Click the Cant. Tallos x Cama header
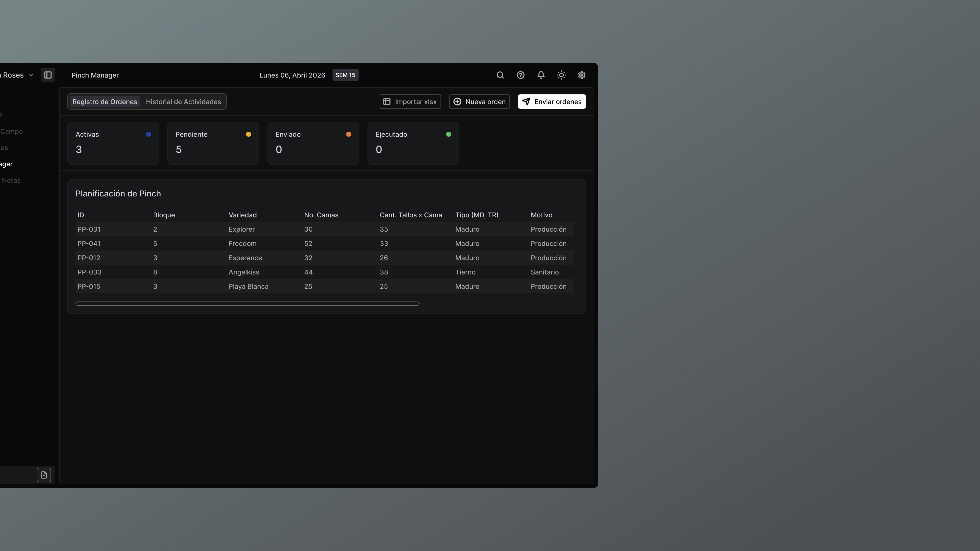 (411, 215)
